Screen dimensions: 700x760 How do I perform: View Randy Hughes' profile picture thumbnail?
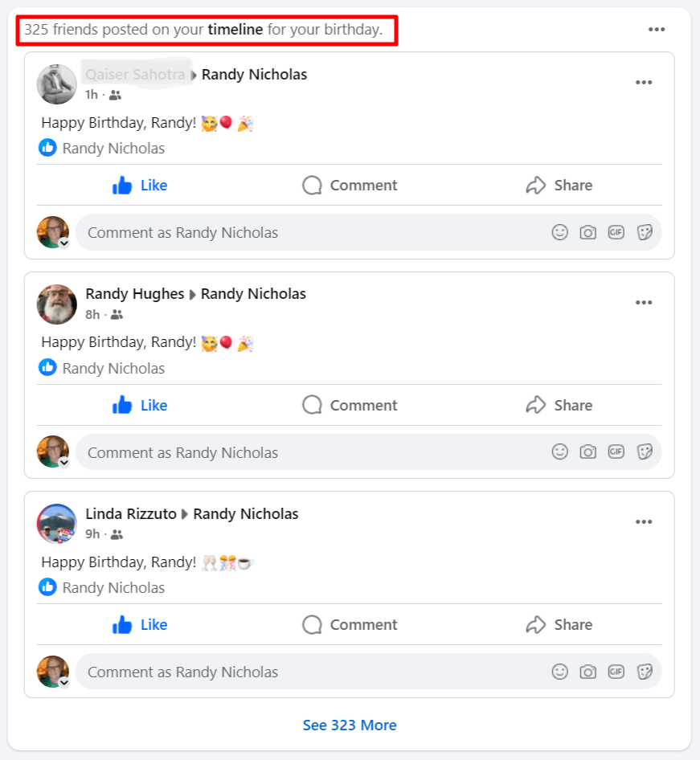[57, 304]
